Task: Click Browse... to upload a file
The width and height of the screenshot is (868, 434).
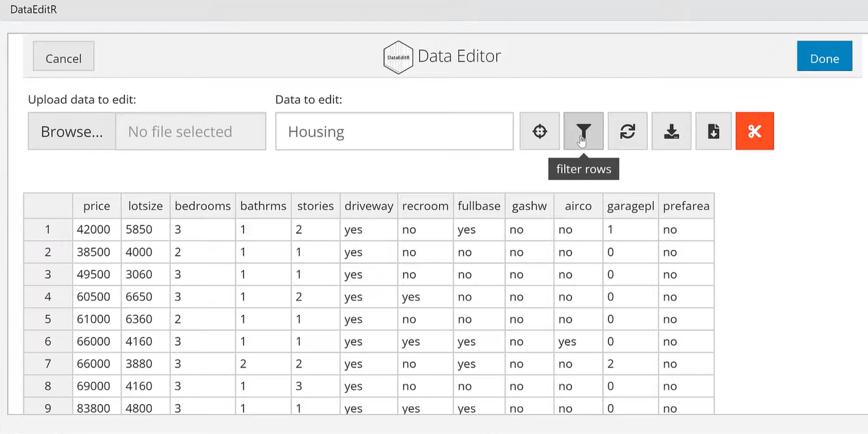Action: click(72, 132)
